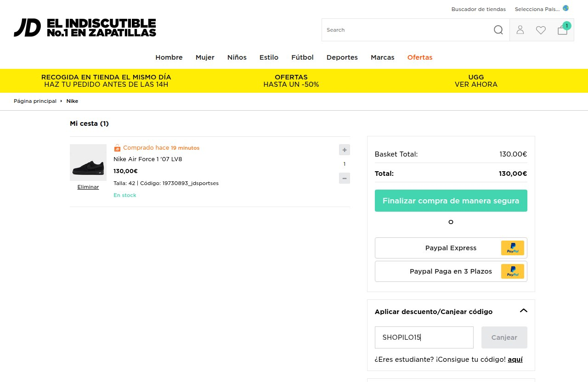Click PayPal logo on Paga en 3 Plazos

tap(513, 271)
